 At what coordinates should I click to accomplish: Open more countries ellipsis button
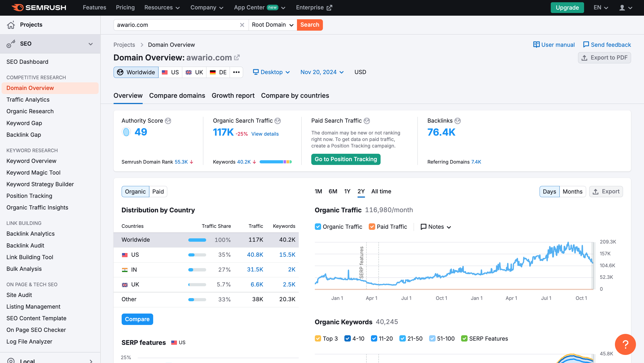236,72
